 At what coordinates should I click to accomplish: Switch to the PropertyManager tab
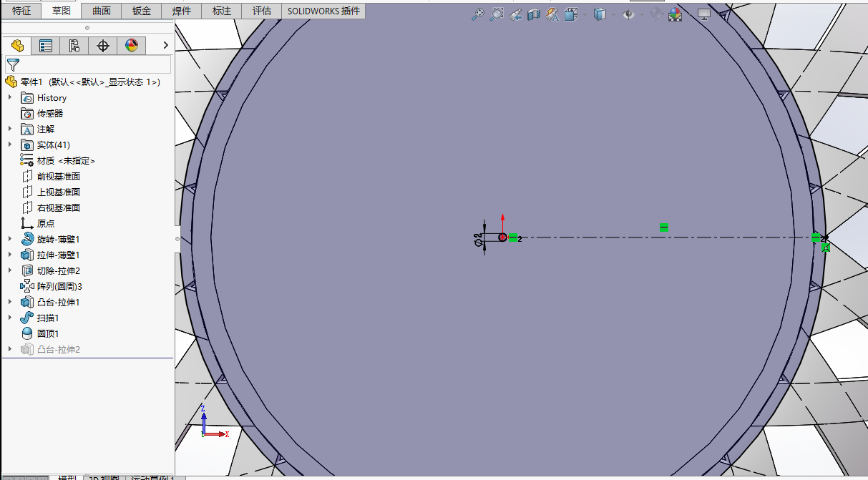pos(46,46)
